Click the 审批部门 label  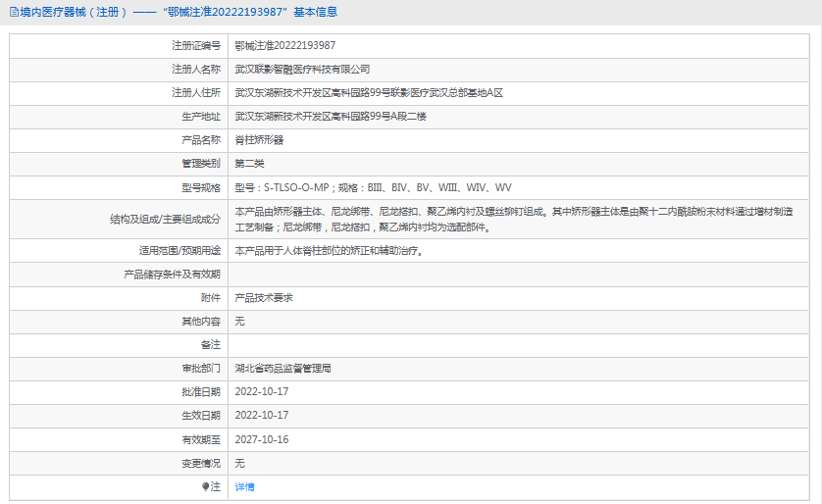tap(201, 369)
